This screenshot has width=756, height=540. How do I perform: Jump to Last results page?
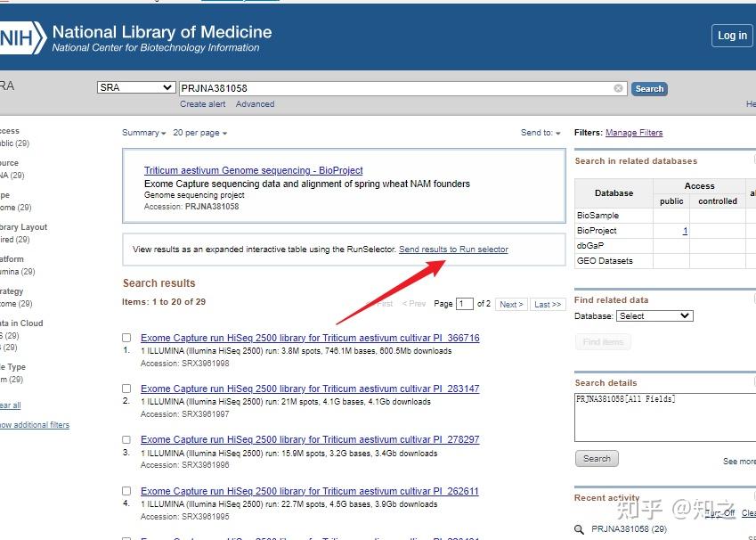point(548,305)
